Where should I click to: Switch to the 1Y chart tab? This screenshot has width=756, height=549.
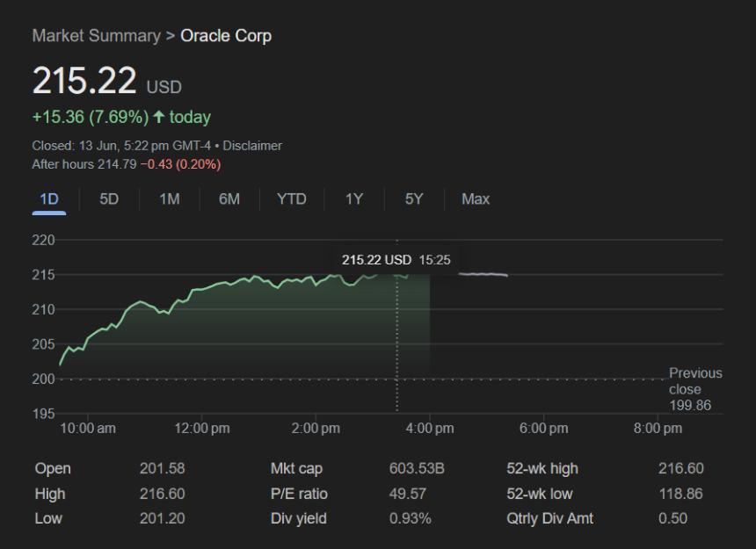click(x=353, y=199)
